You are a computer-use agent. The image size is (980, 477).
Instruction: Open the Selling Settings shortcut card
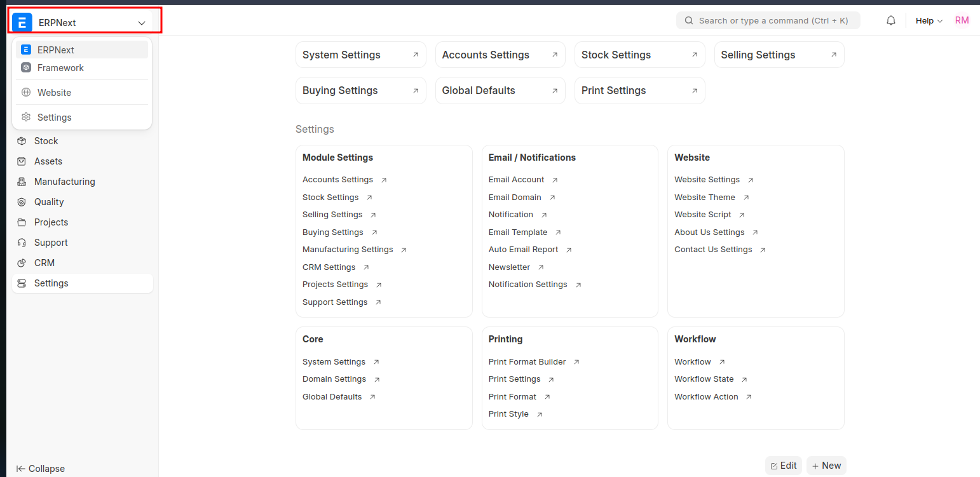779,55
